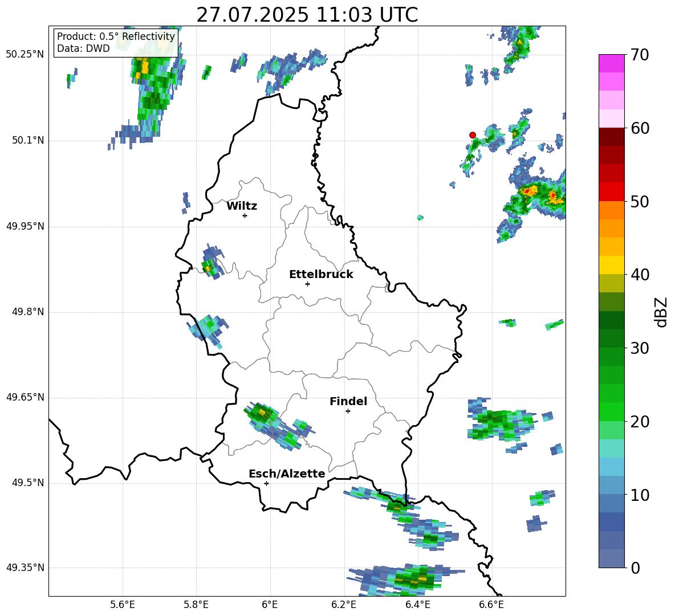The height and width of the screenshot is (616, 675).
Task: Click the colorbar label 0
Action: 635,568
